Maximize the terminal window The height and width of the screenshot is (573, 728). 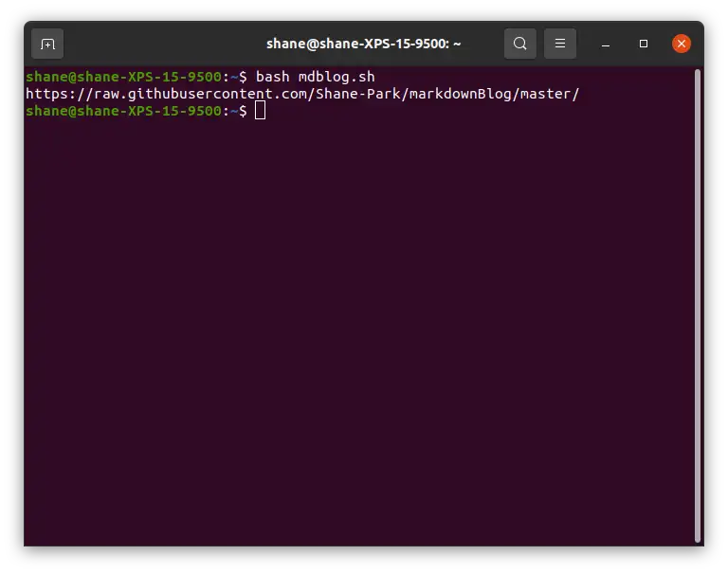coord(643,44)
